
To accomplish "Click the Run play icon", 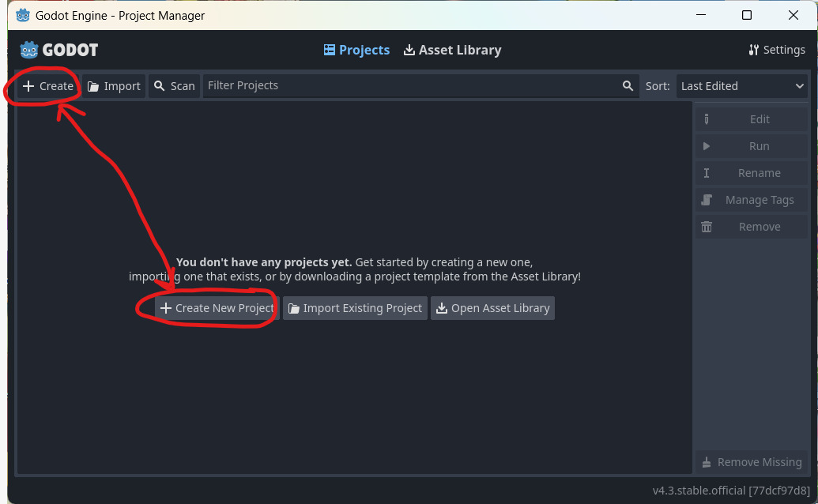I will (x=707, y=146).
